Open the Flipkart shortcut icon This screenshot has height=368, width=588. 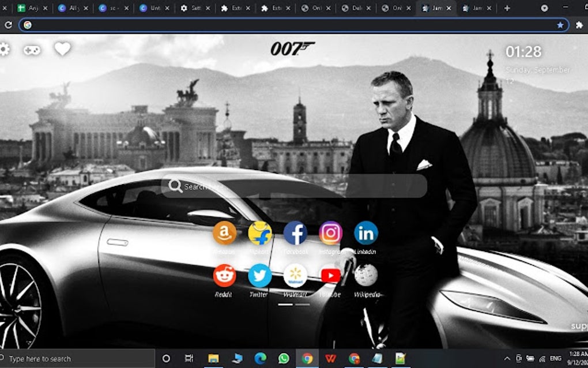pyautogui.click(x=259, y=233)
